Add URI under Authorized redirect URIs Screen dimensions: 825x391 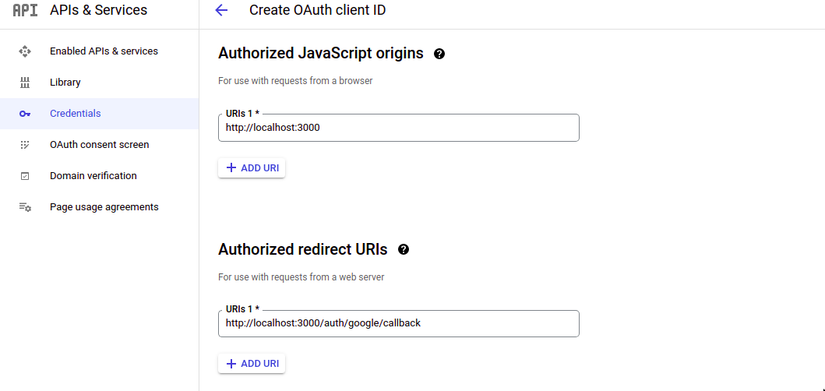point(251,364)
